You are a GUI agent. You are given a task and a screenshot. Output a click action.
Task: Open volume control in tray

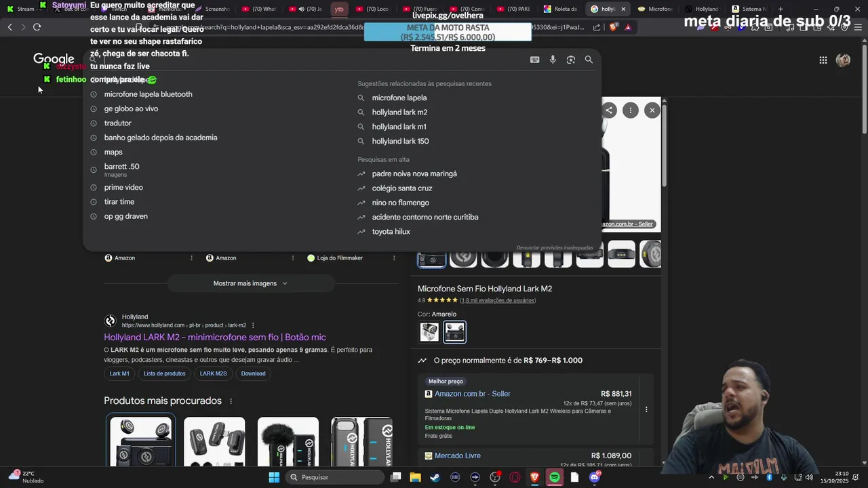tap(809, 477)
